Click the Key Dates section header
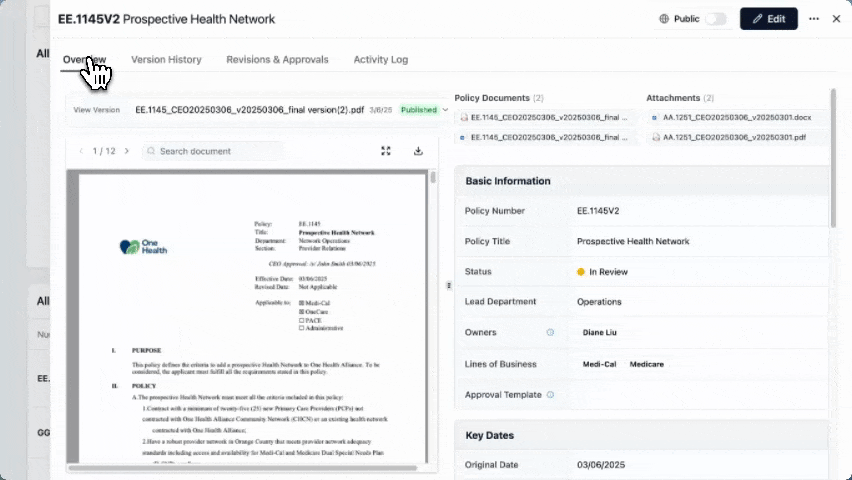The width and height of the screenshot is (852, 480). point(642,435)
